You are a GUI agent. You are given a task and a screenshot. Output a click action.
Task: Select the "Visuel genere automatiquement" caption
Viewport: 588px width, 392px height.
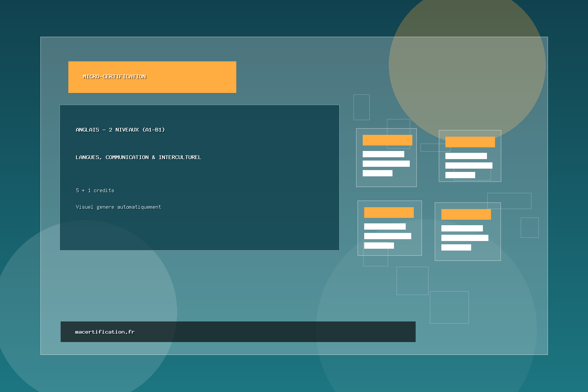point(118,207)
